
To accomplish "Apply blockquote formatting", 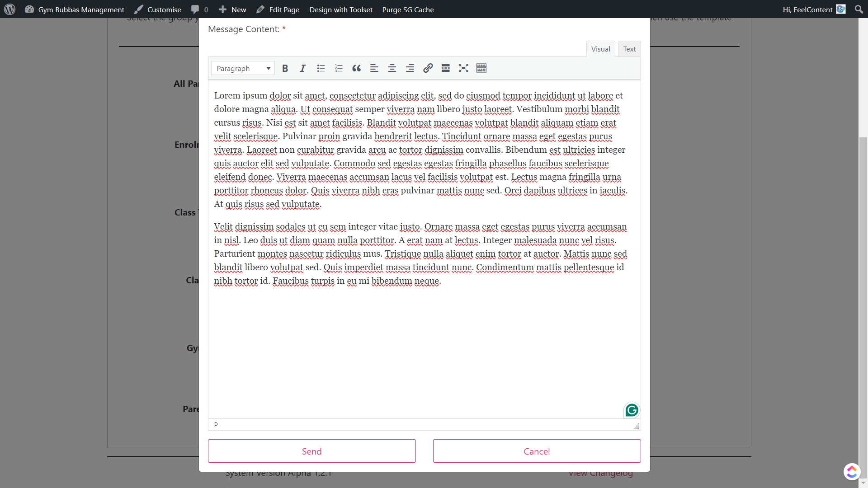I will tap(357, 68).
